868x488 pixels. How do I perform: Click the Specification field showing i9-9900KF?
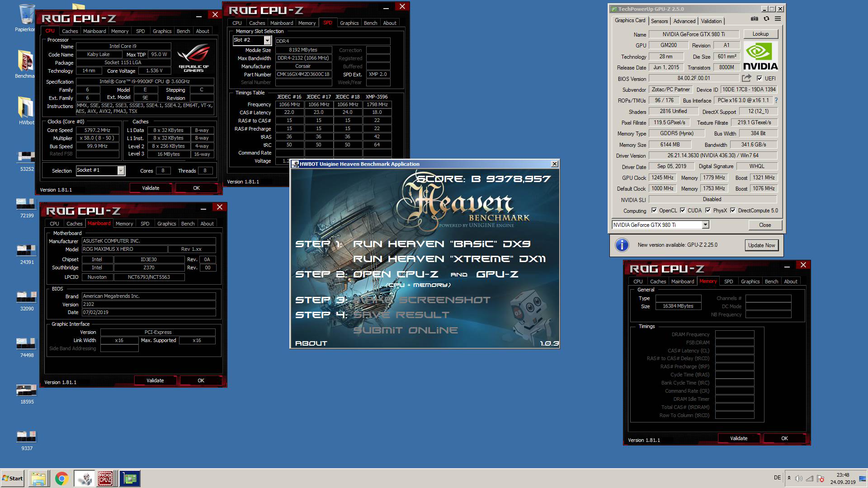(x=145, y=82)
